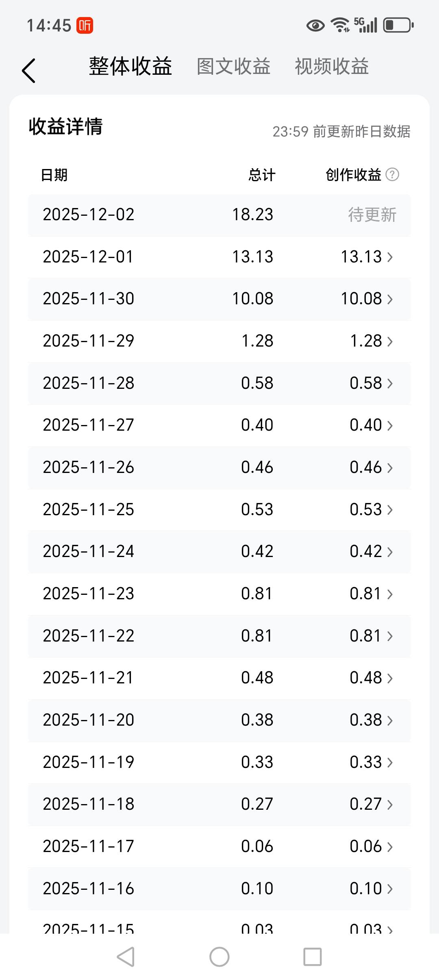Viewport: 439px width, 980px height.
Task: Open recent apps square button
Action: [313, 956]
